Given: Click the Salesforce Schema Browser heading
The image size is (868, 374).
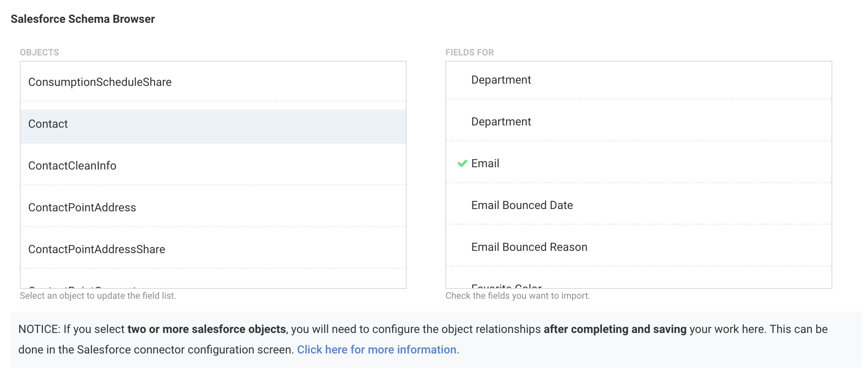Looking at the screenshot, I should click(x=82, y=19).
